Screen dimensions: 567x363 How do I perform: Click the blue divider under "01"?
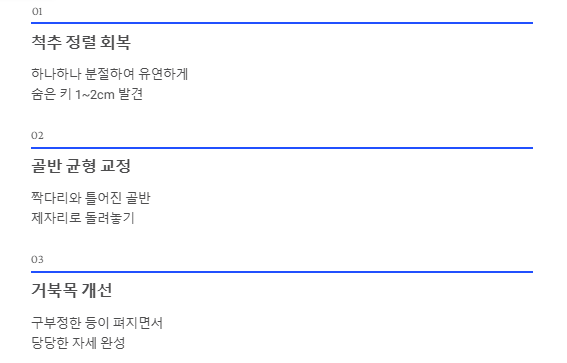(x=282, y=23)
